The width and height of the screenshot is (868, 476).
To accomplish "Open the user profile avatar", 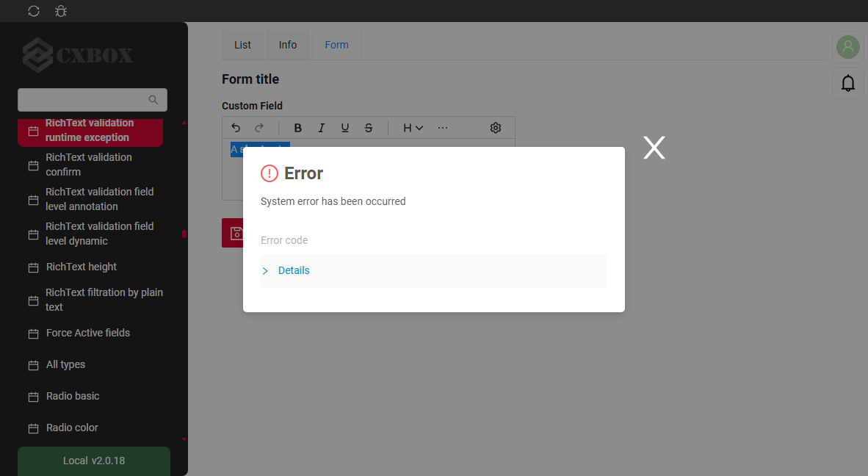I will [x=848, y=47].
